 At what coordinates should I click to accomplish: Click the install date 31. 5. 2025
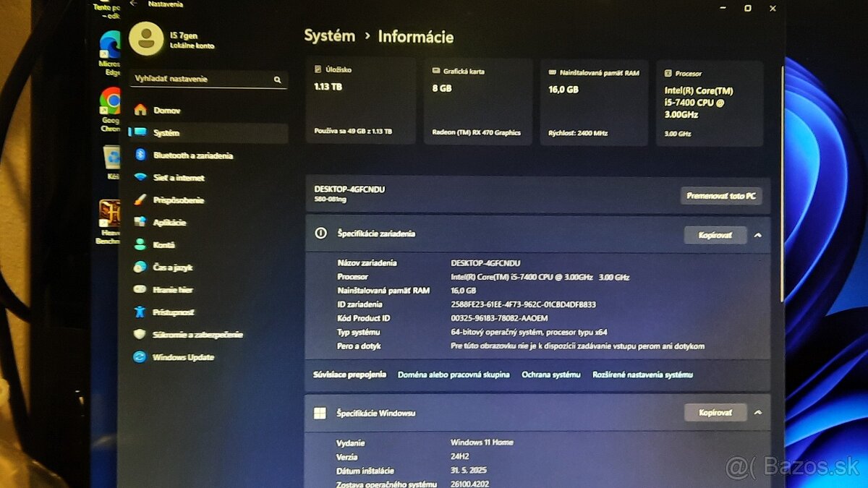[x=470, y=471]
